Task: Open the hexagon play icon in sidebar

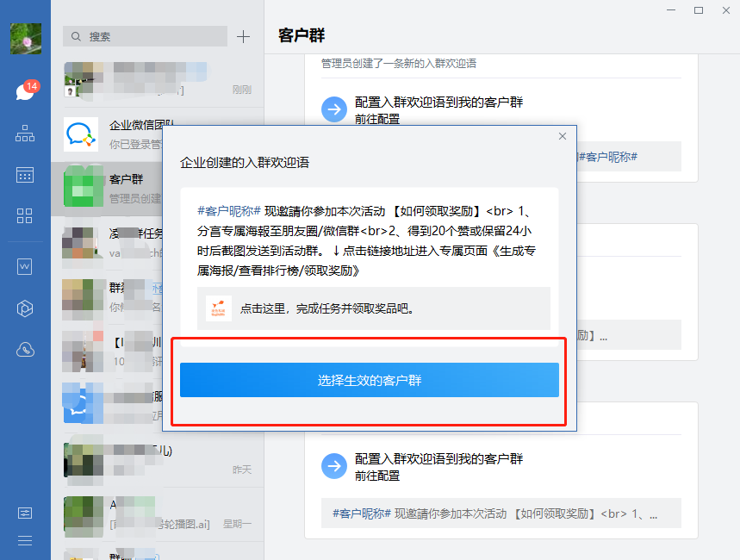Action: [25, 308]
